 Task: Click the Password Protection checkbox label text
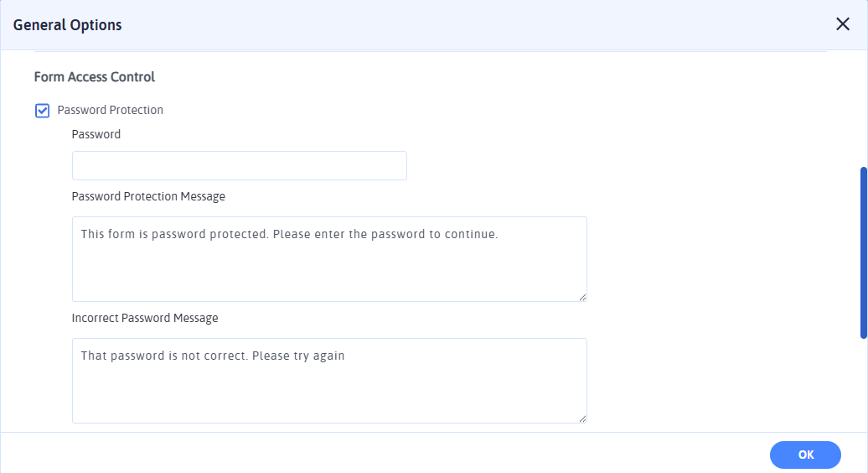pos(110,110)
